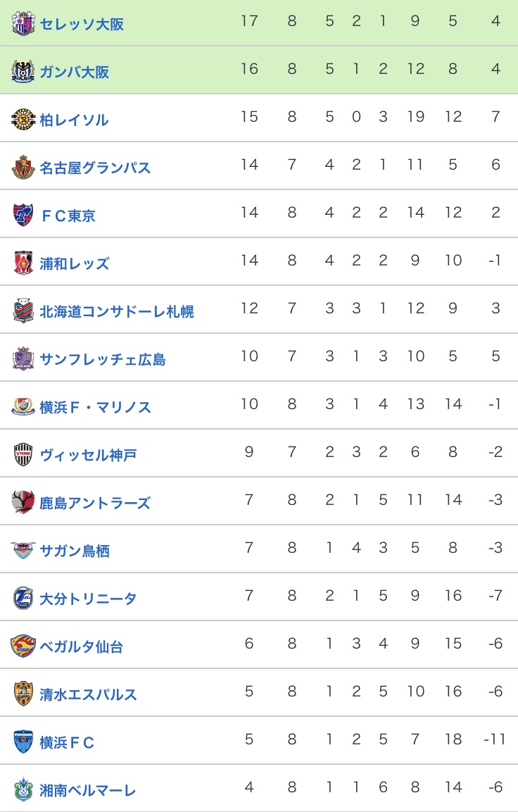Image resolution: width=518 pixels, height=812 pixels.
Task: Open the 横浜F・マリノス team link
Action: tap(96, 407)
